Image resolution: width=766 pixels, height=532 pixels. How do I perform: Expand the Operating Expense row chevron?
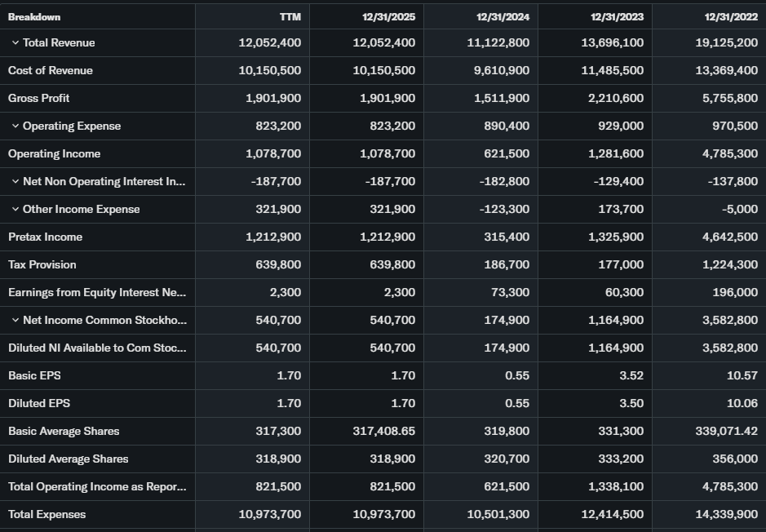pos(15,126)
